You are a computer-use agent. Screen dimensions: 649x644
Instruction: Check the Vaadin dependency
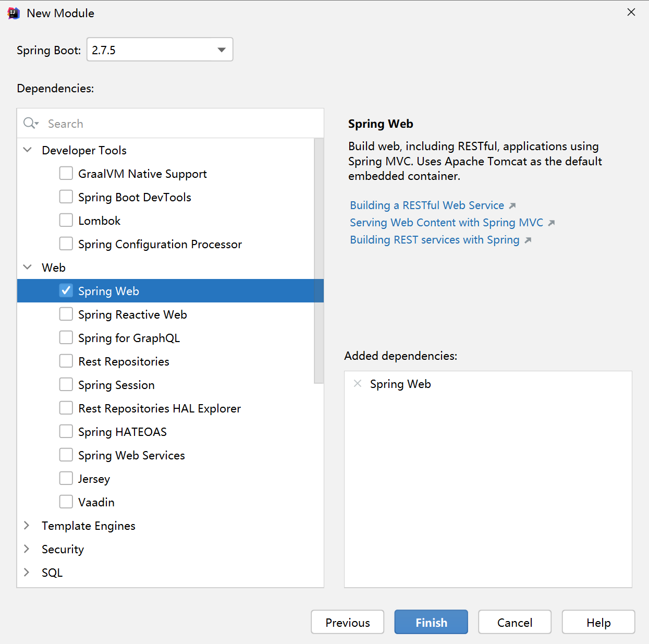coord(66,502)
